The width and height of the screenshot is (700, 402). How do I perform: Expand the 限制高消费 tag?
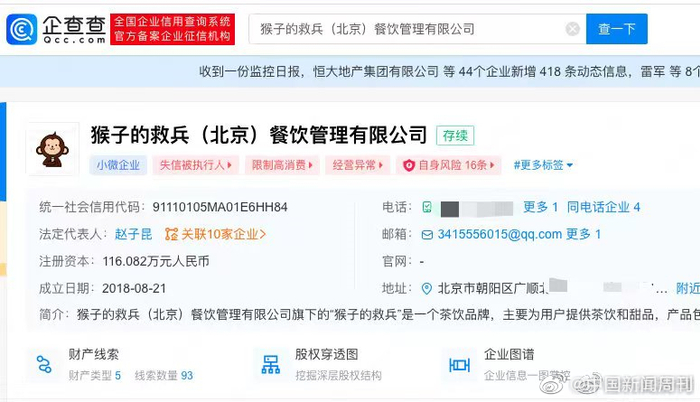(x=282, y=165)
